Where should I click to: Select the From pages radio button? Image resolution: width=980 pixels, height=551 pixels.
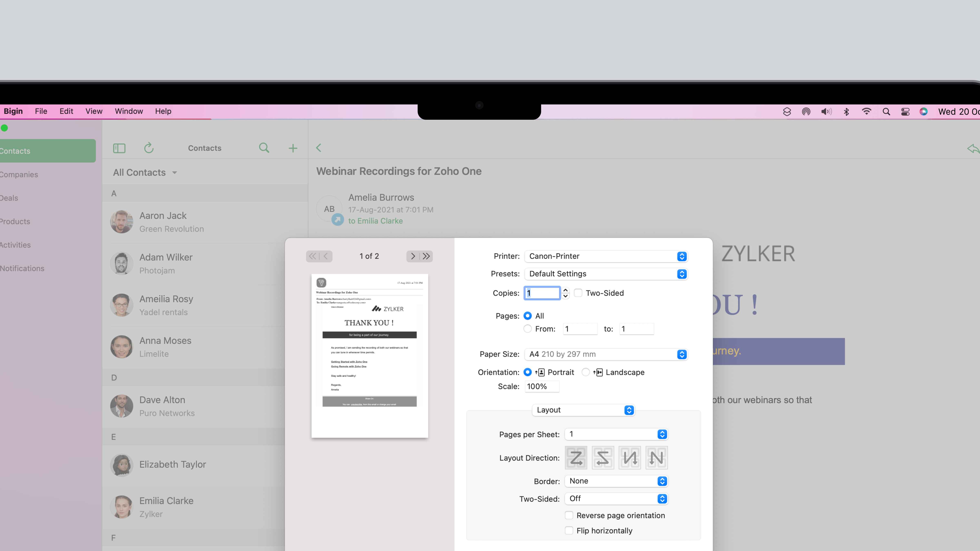(528, 329)
